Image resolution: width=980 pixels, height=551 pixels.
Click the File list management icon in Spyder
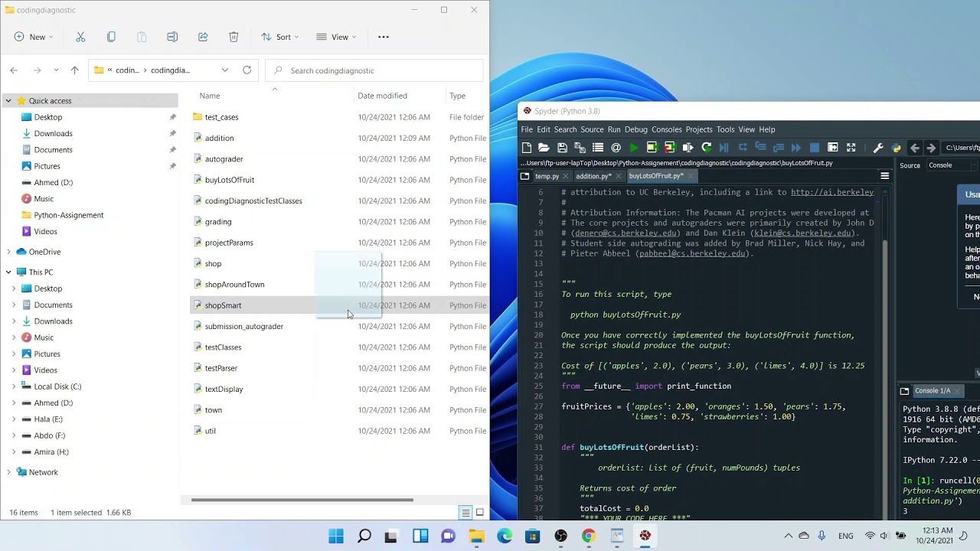pos(598,148)
